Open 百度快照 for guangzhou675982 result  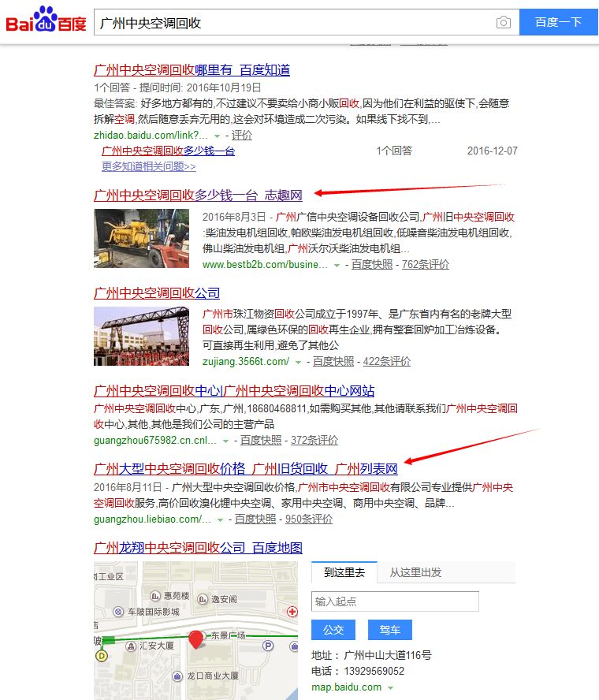tap(261, 440)
